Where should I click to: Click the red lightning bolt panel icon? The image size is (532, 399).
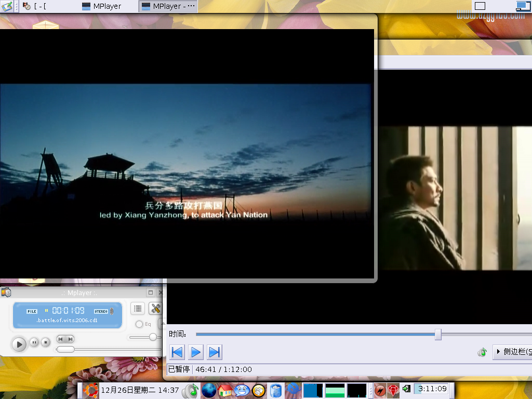pos(380,391)
